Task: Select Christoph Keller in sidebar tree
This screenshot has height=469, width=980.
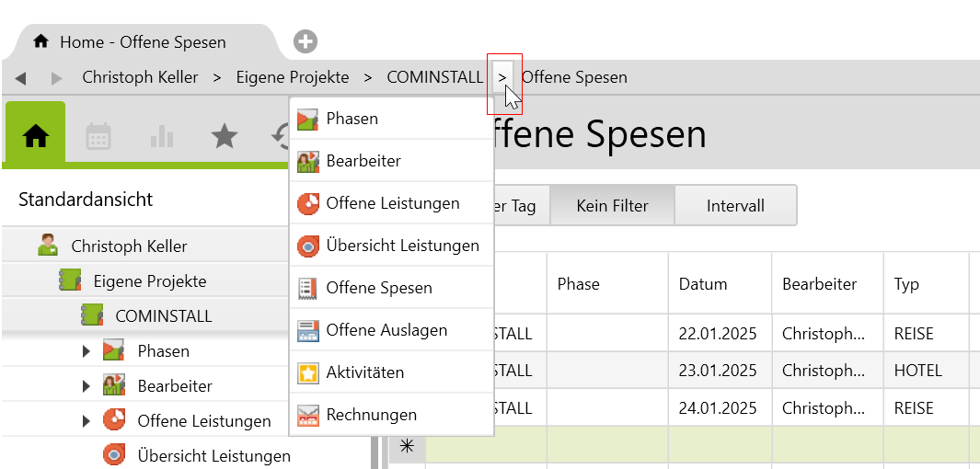Action: [129, 246]
